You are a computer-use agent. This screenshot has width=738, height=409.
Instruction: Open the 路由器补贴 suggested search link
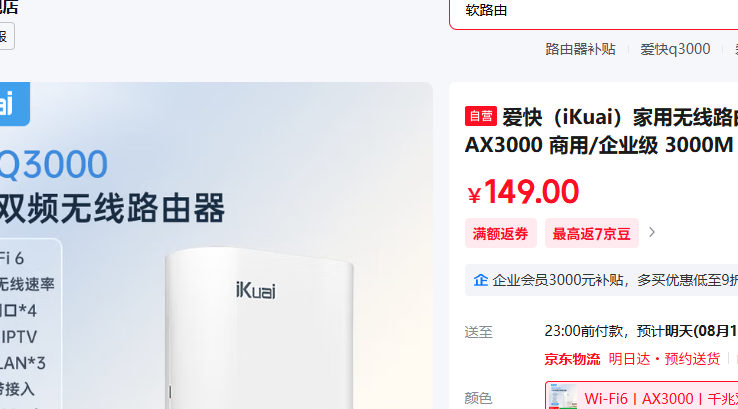coord(580,49)
